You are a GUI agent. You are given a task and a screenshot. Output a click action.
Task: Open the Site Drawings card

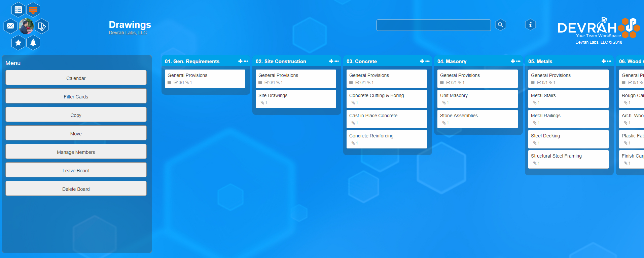[x=296, y=99]
